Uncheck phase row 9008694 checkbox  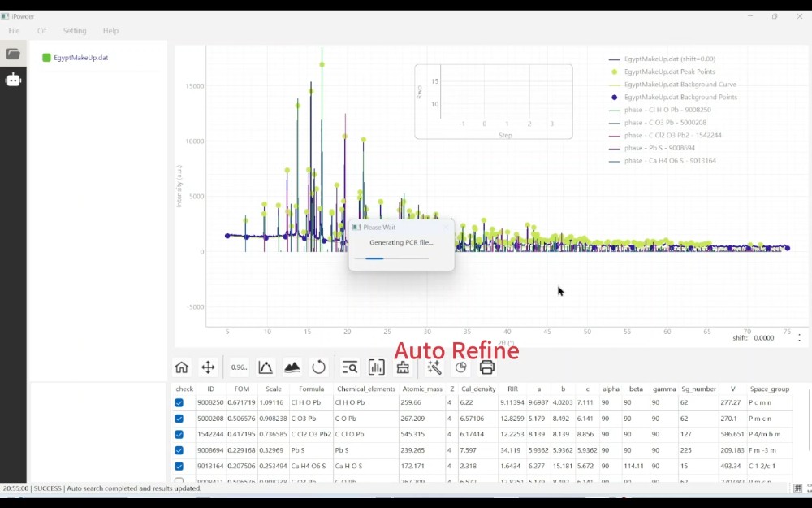179,450
